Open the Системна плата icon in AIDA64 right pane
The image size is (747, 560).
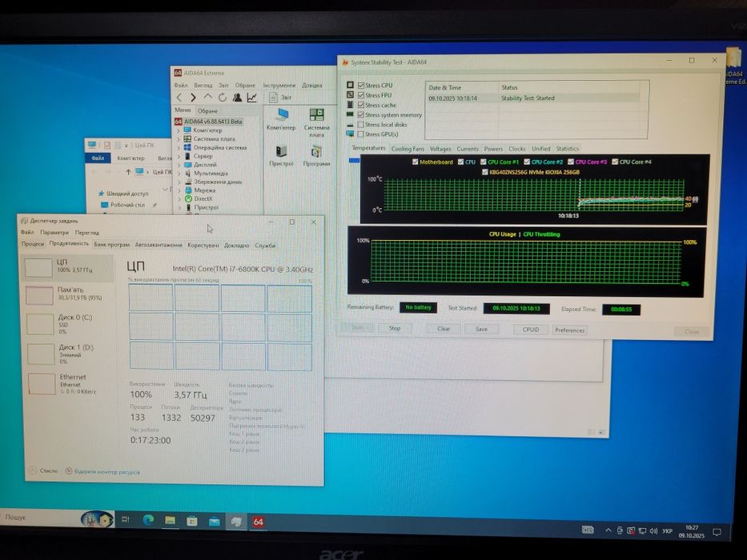coord(316,114)
